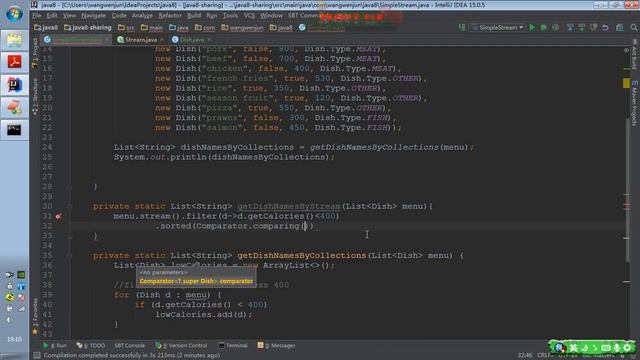Open the Terminal tool window
Viewport: 640px width, 360px height.
(233, 345)
